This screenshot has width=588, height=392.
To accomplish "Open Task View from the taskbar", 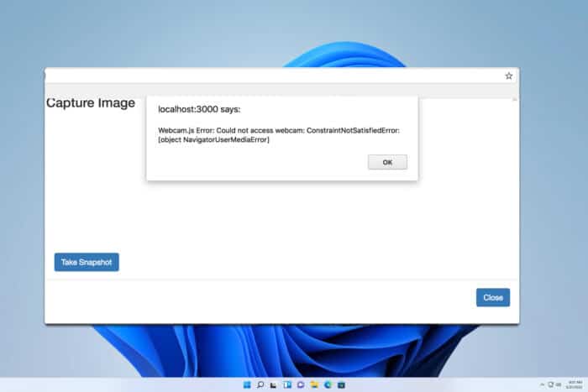I will (x=273, y=385).
